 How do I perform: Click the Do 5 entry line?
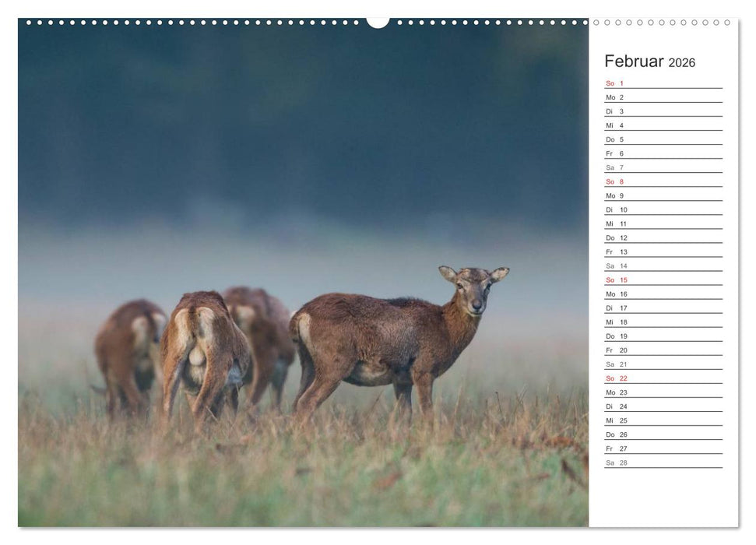(x=615, y=139)
